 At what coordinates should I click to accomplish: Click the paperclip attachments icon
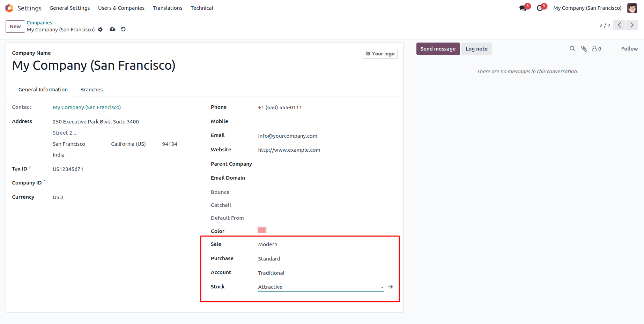584,49
